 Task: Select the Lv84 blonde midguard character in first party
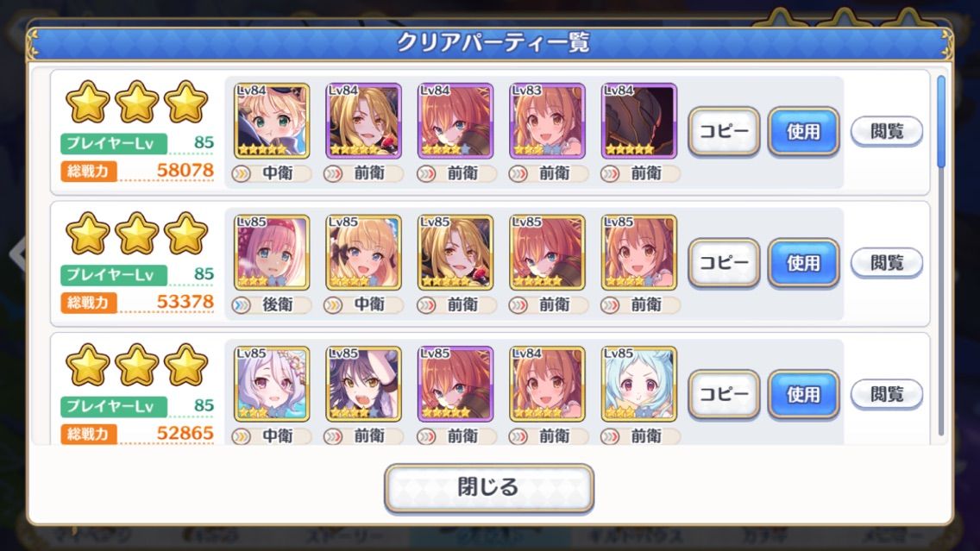[x=272, y=121]
